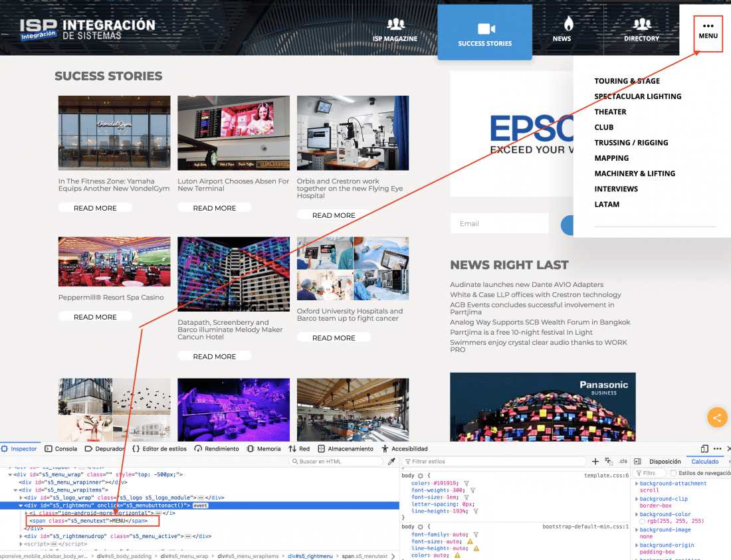Click the Email input field
The image size is (731, 560).
[x=499, y=224]
